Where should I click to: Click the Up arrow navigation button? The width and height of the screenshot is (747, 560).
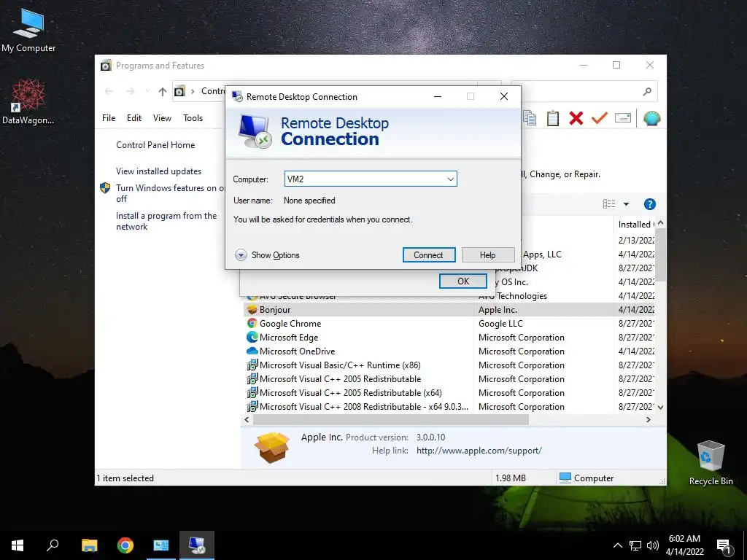[163, 91]
